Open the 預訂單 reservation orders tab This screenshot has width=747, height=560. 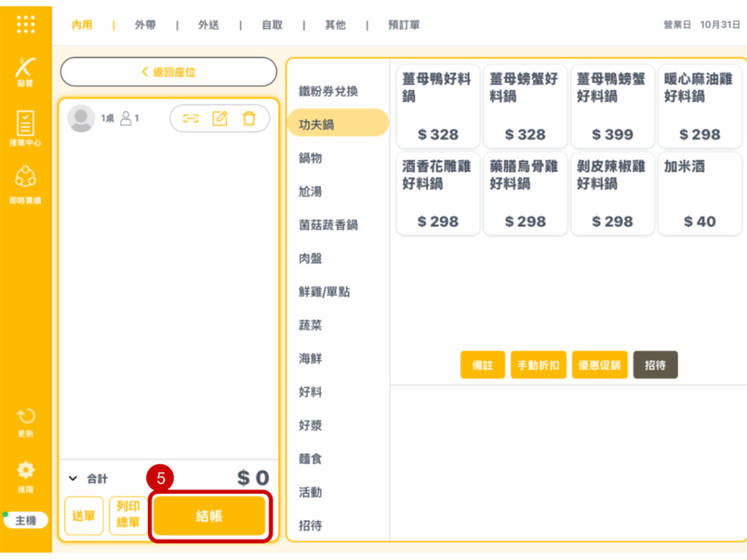pyautogui.click(x=403, y=25)
